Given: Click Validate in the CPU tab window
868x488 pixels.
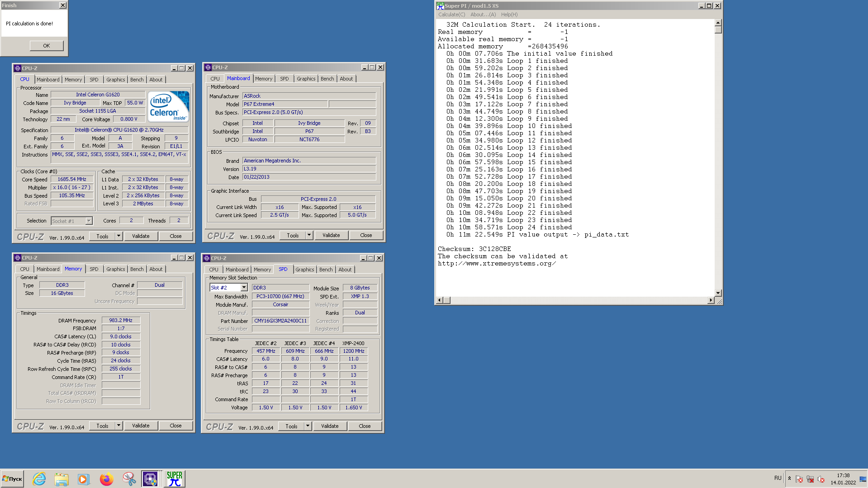Looking at the screenshot, I should click(x=141, y=236).
